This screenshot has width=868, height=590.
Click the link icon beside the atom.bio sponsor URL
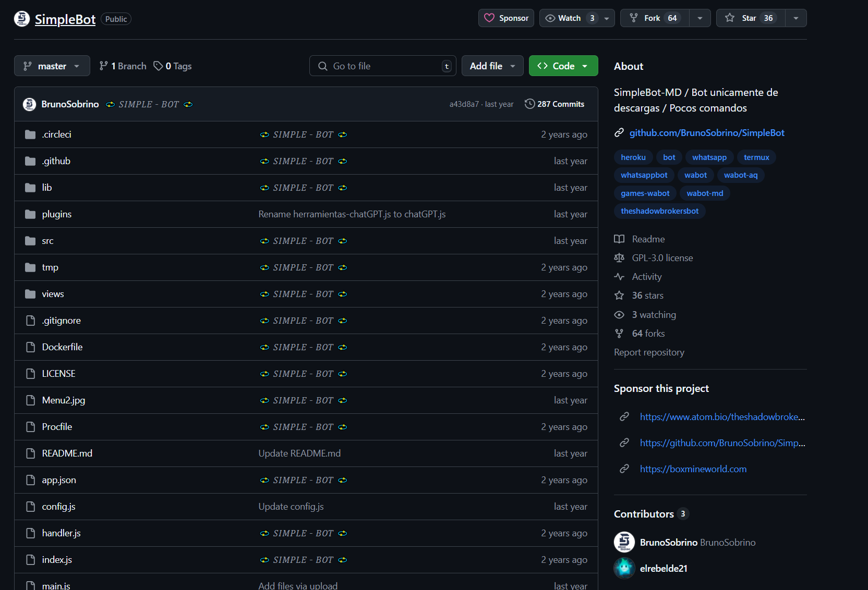point(624,417)
